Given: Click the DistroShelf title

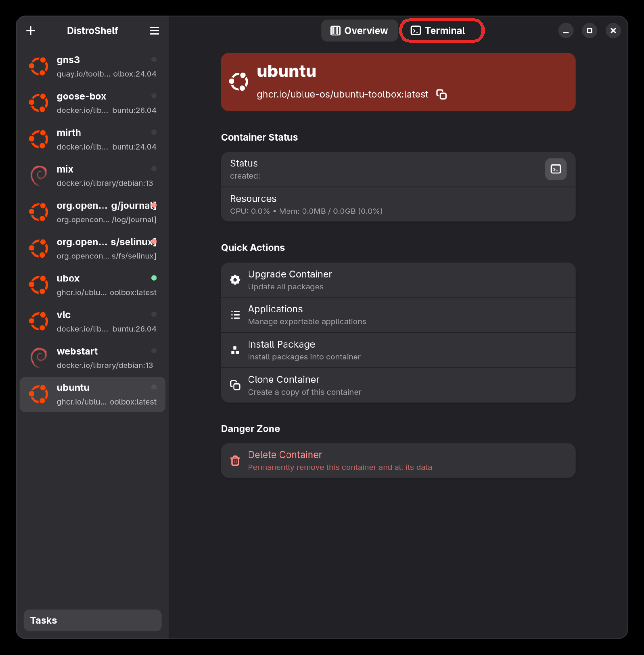Looking at the screenshot, I should [x=92, y=30].
